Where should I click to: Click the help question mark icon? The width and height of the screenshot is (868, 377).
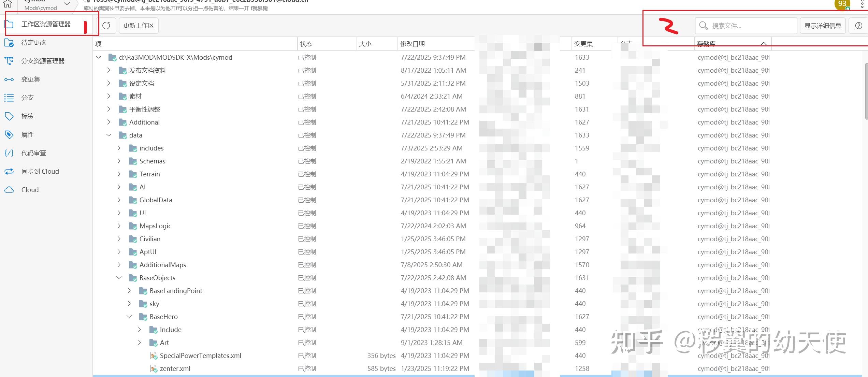click(x=858, y=26)
